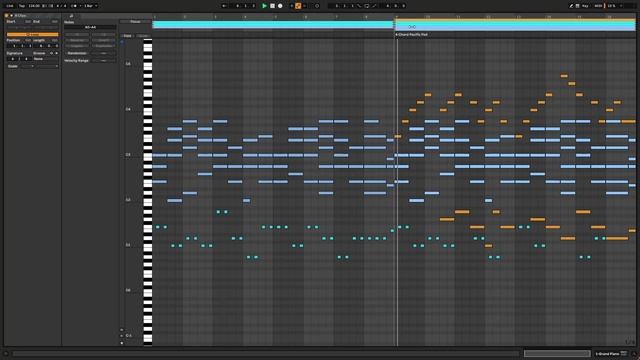
Task: Open the scale name dropdown
Action: point(47,66)
